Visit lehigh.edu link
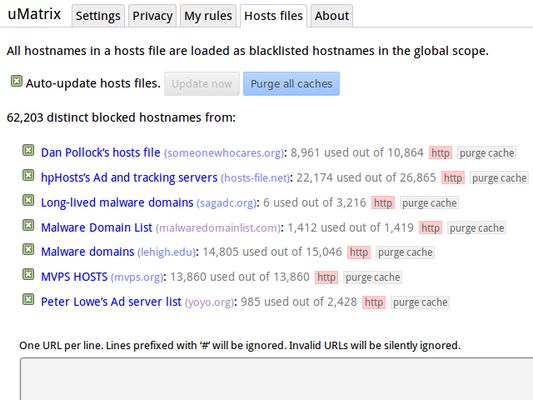This screenshot has height=400, width=533. (167, 252)
